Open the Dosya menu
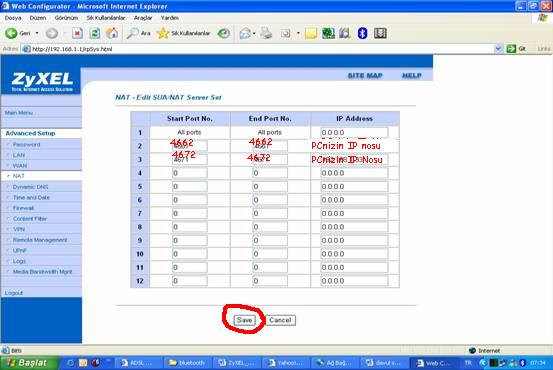 click(x=13, y=18)
